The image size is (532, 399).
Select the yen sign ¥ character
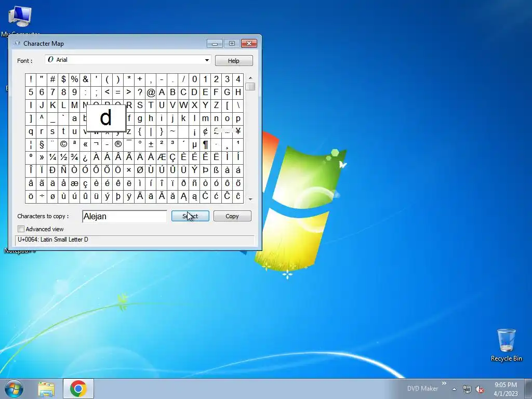coord(238,131)
